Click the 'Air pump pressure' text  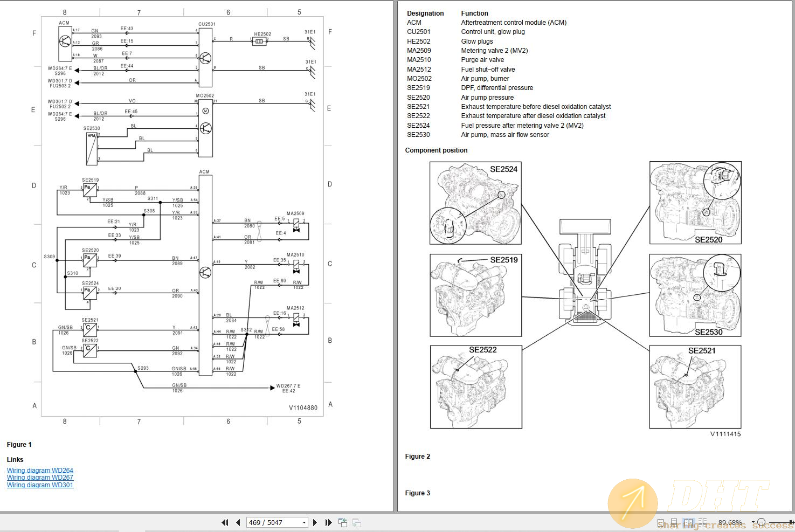(x=487, y=98)
